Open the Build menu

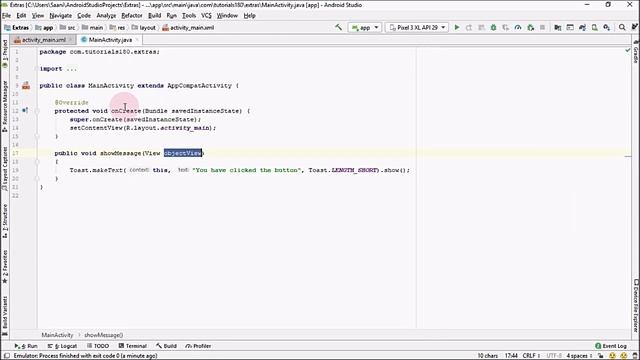coord(154,16)
